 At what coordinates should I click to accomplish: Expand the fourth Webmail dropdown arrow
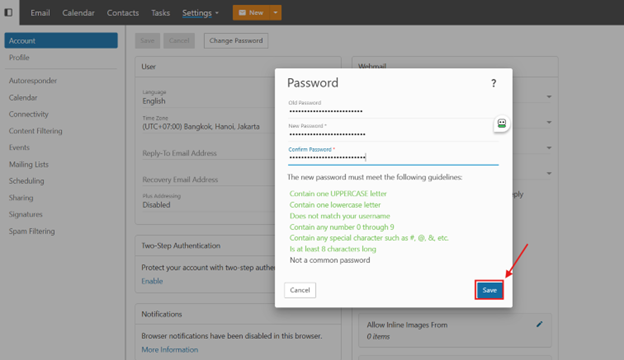[x=549, y=173]
